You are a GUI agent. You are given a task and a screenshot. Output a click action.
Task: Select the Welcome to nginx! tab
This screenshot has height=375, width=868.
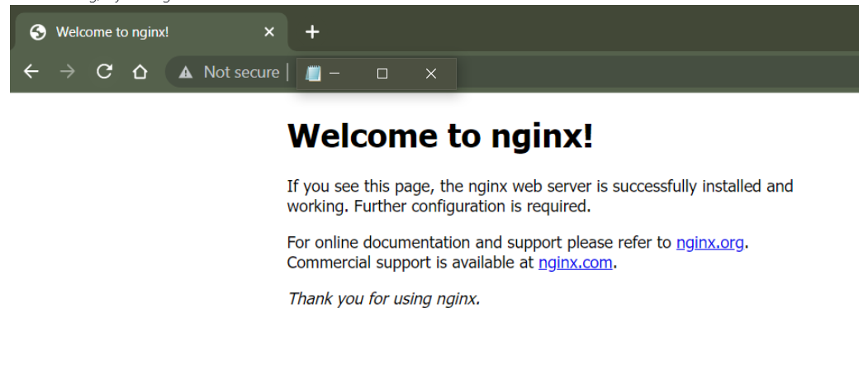[x=152, y=32]
